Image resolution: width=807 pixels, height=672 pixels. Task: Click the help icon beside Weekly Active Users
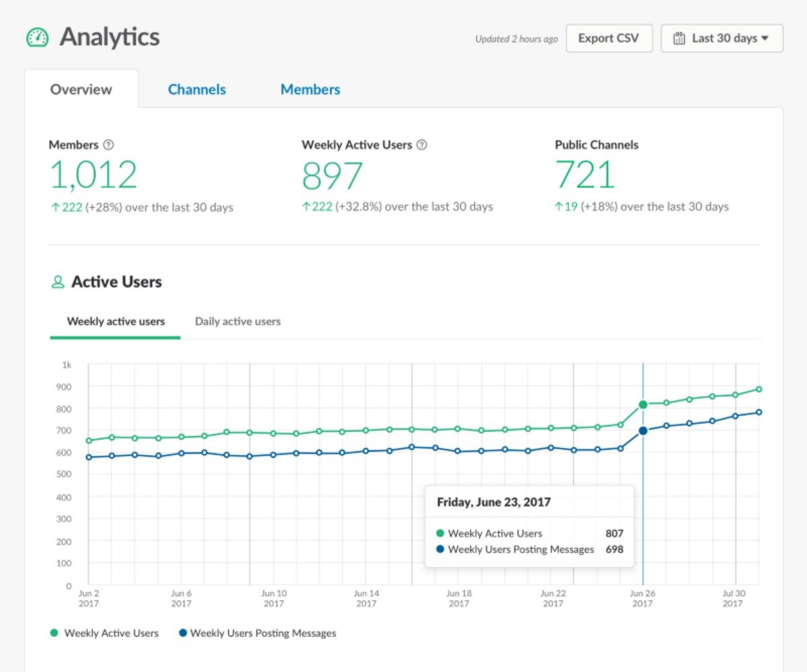pos(422,145)
